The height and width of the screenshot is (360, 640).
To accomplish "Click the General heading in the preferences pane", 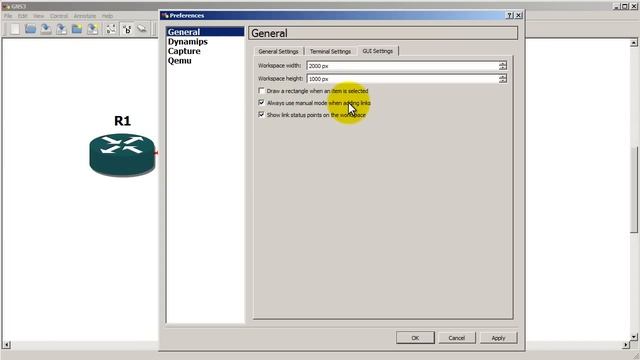I will 269,33.
